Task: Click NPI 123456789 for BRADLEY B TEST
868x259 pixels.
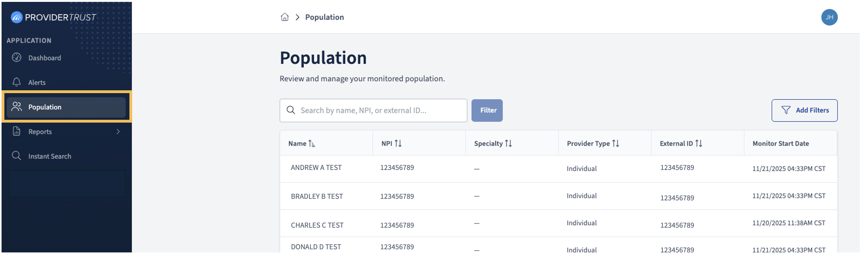Action: coord(397,197)
